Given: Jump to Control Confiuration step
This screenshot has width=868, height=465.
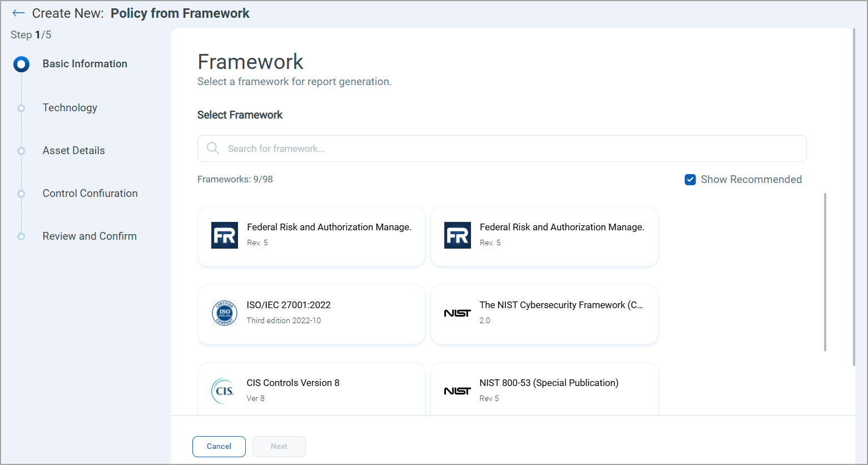Looking at the screenshot, I should pos(90,194).
